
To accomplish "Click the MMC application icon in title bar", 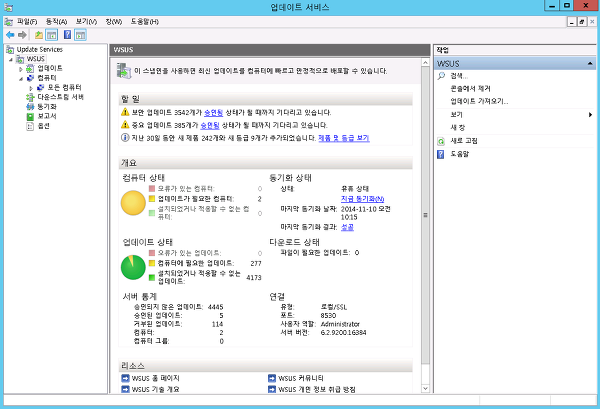I will pos(8,7).
